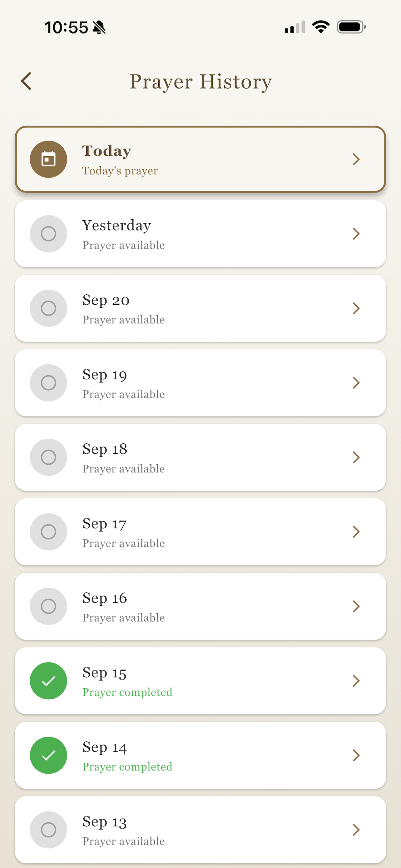
Task: Open the Sep 19 chevron arrow
Action: click(356, 382)
